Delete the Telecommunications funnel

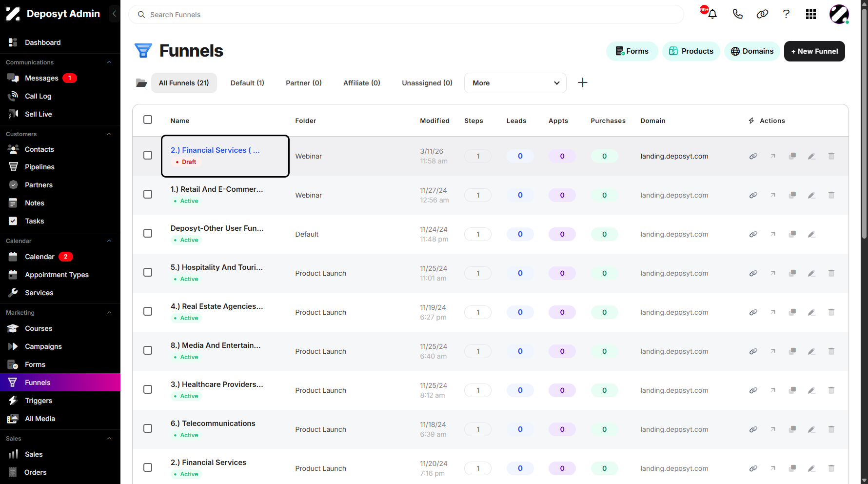[831, 429]
